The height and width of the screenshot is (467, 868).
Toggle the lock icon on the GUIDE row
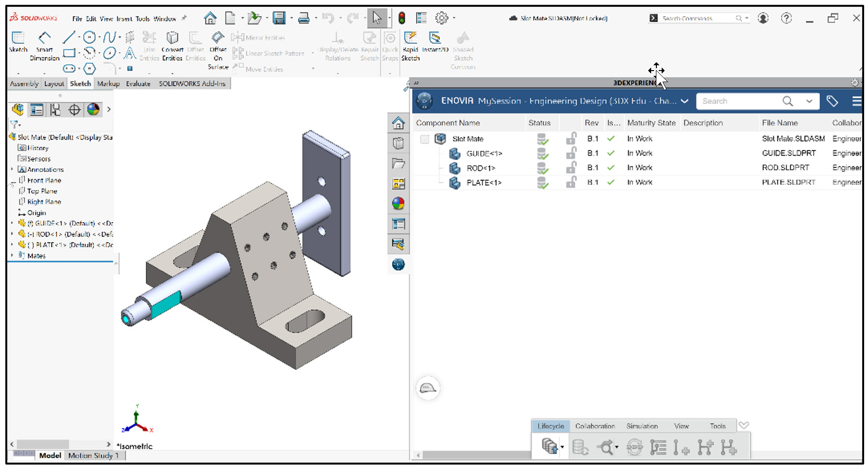571,153
